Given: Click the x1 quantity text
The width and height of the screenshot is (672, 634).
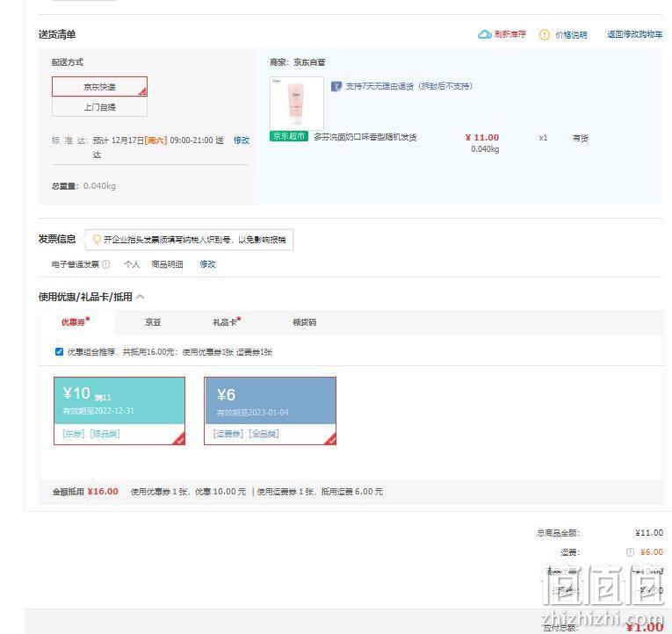Looking at the screenshot, I should click(x=543, y=138).
